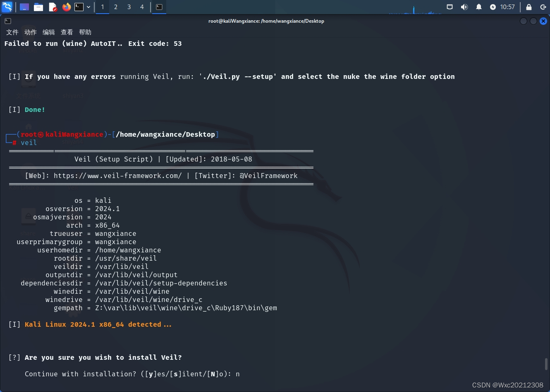Open the 查看 menu
The image size is (550, 392).
67,32
